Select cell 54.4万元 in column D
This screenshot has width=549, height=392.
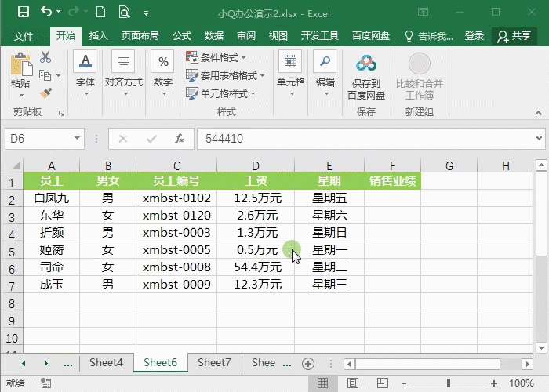click(x=256, y=267)
